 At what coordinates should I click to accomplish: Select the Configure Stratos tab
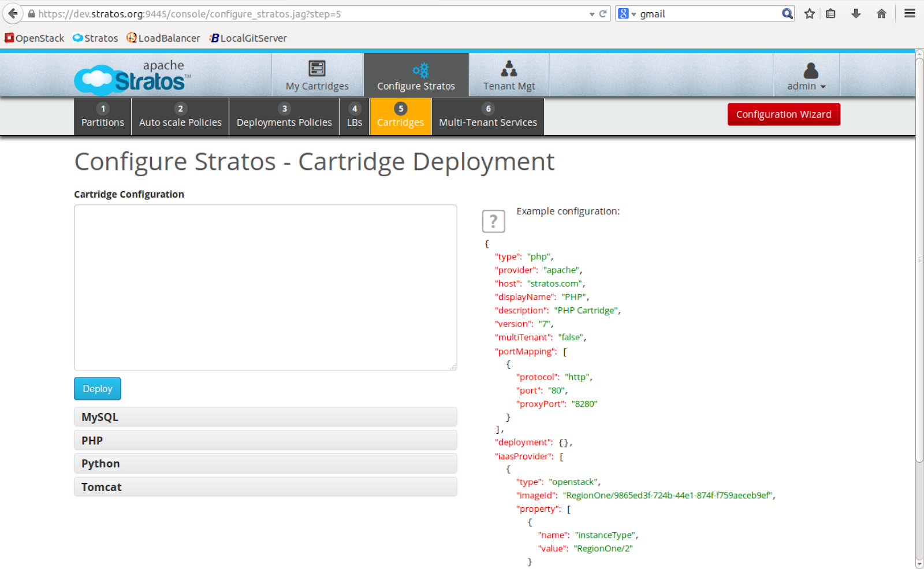pyautogui.click(x=416, y=75)
